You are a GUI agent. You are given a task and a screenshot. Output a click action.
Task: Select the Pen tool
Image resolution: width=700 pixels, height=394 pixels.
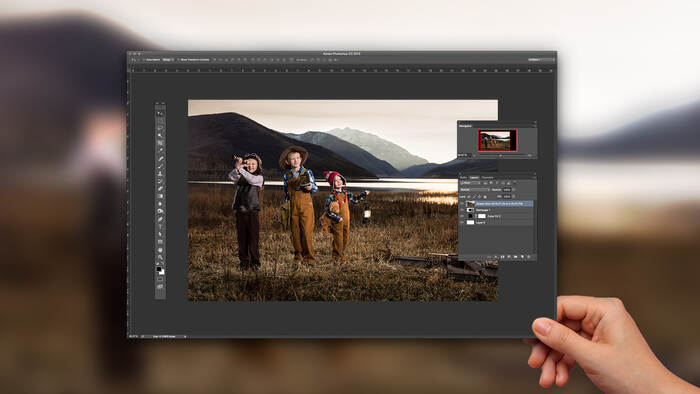[x=160, y=219]
